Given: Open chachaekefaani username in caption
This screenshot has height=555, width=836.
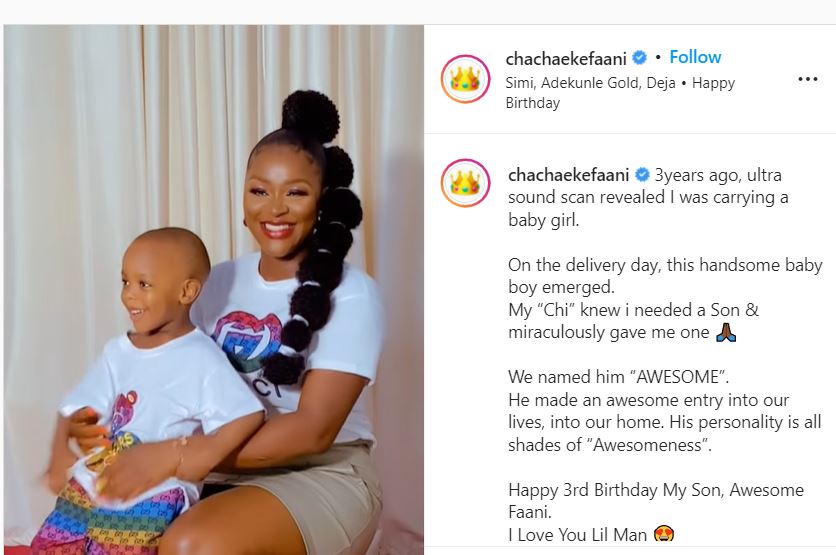Looking at the screenshot, I should pyautogui.click(x=569, y=175).
